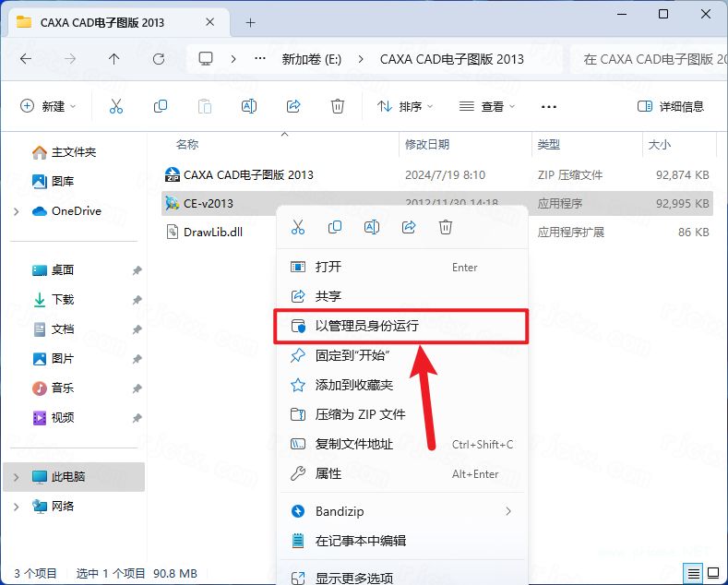
Task: Click Rename icon in context menu
Action: [x=372, y=227]
